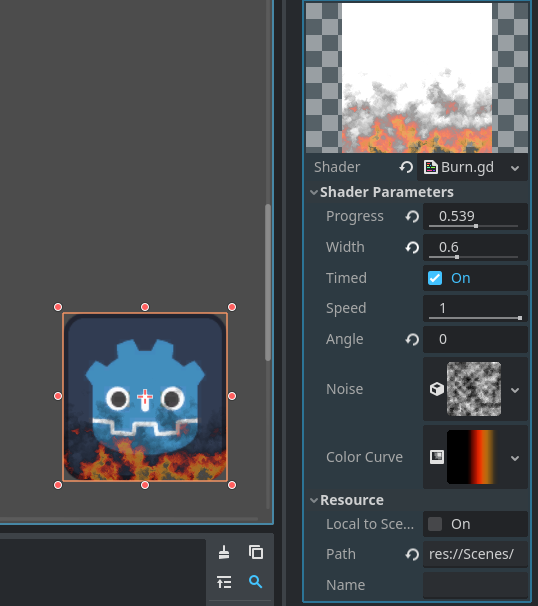Click the Timed parameter label
This screenshot has height=606, width=538.
pos(346,278)
